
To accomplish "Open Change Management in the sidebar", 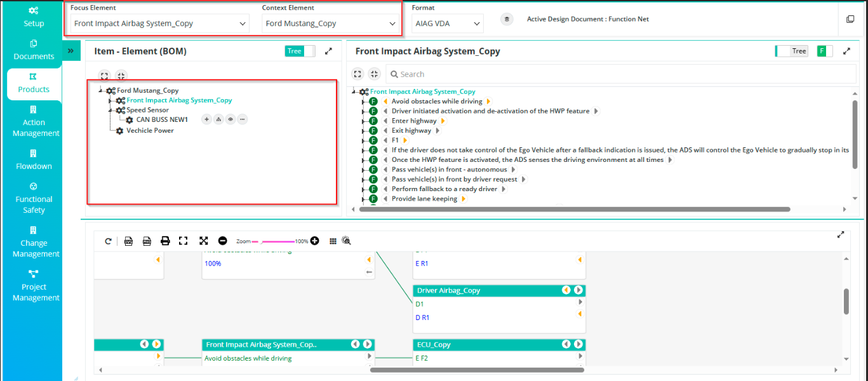I will (x=34, y=242).
